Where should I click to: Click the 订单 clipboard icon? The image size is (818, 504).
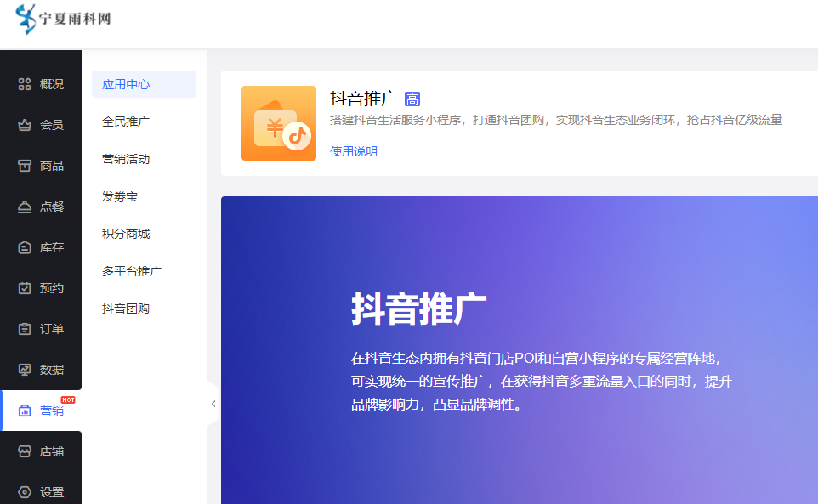25,329
